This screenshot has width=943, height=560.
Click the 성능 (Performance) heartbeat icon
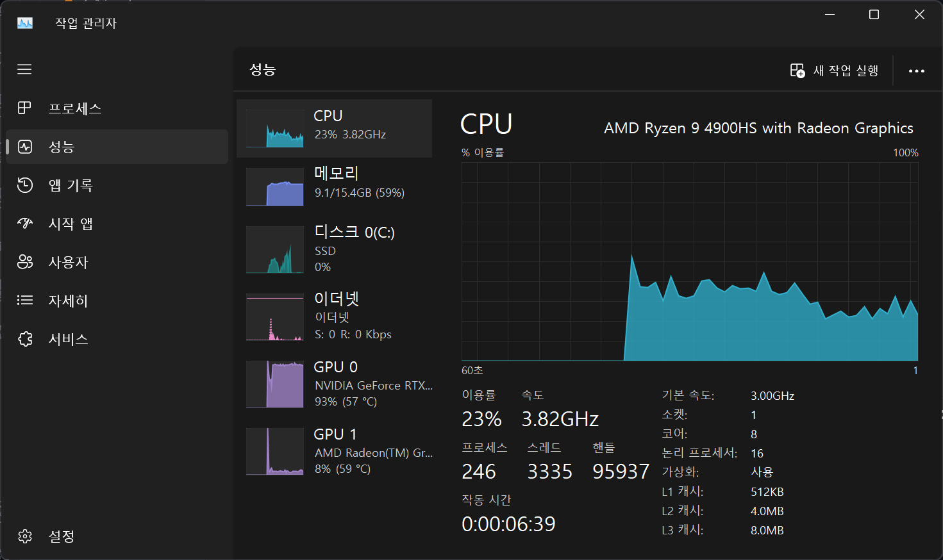click(24, 147)
